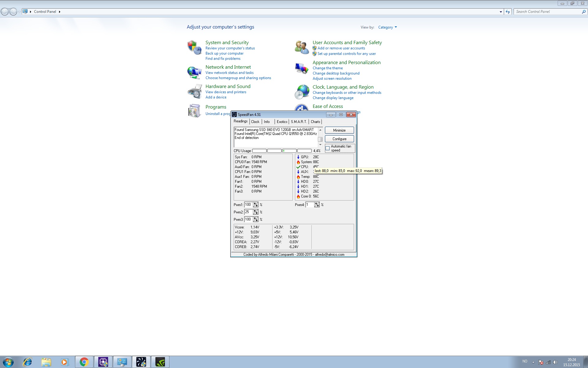This screenshot has width=588, height=368.
Task: Launch Internet Explorer from taskbar
Action: tap(28, 362)
